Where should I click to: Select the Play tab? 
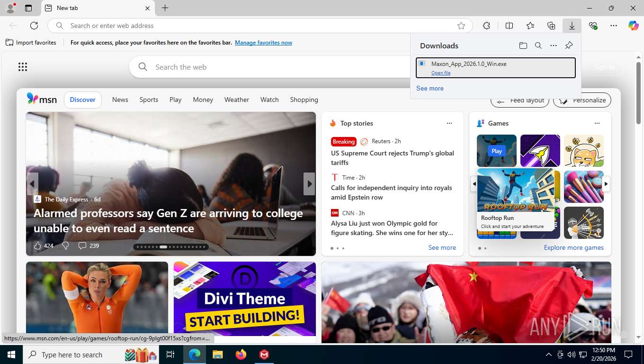pyautogui.click(x=176, y=100)
